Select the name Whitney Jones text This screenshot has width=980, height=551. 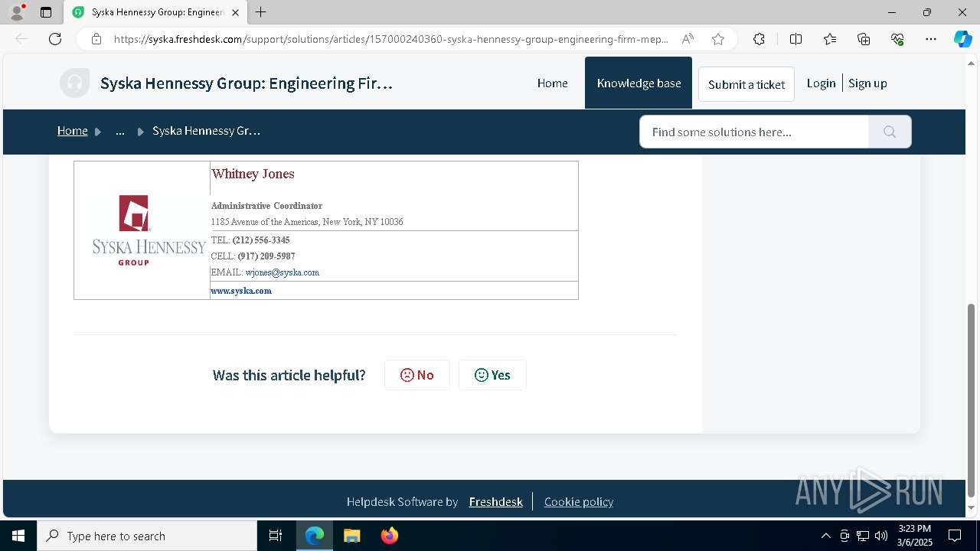tap(253, 174)
